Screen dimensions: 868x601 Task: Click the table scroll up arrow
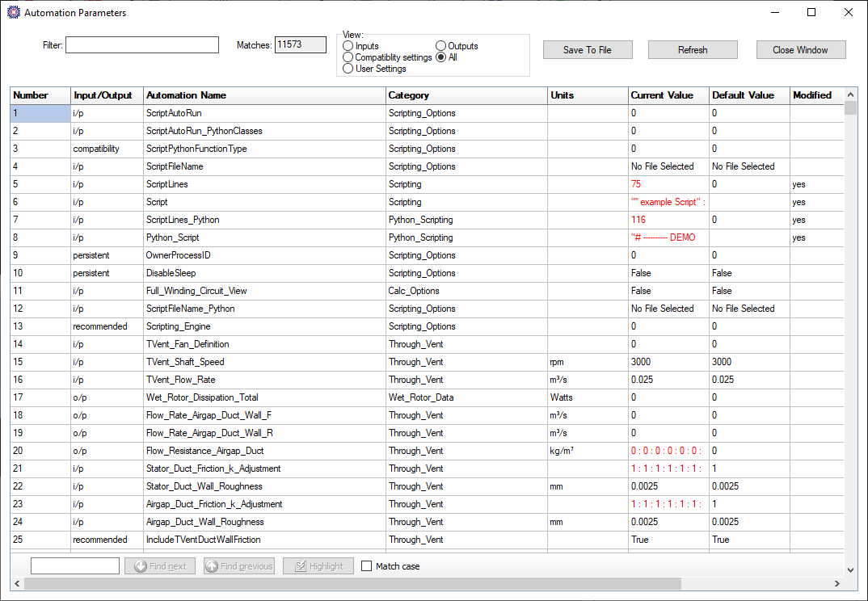tap(850, 95)
